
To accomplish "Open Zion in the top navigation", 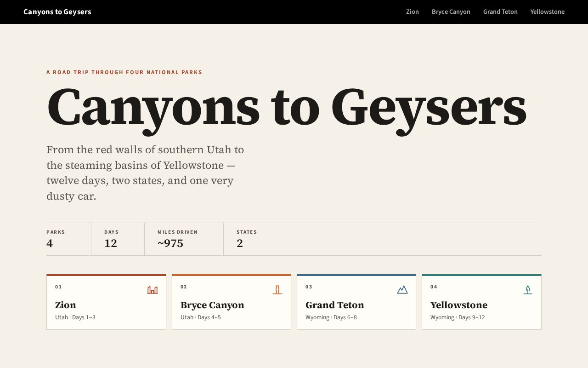I will tap(413, 12).
